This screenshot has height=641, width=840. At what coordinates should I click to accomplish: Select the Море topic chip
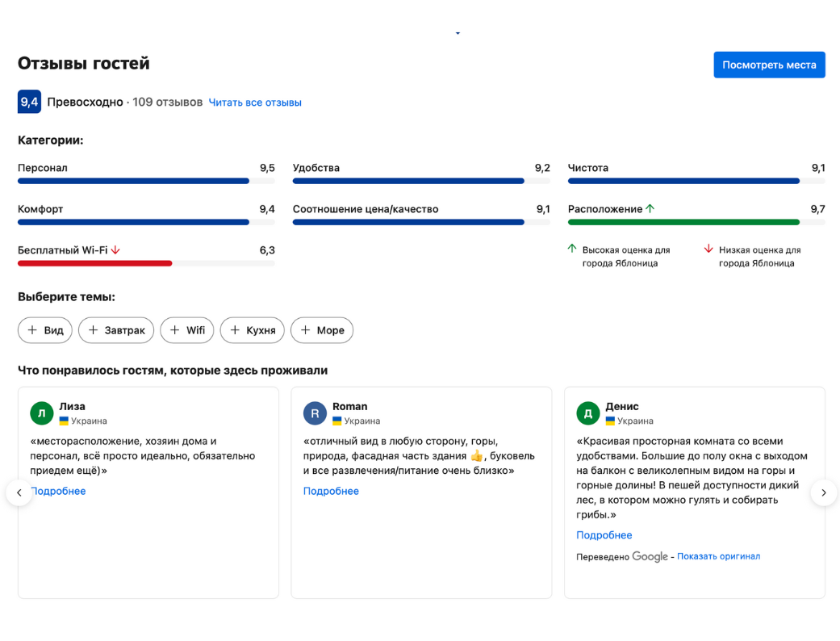point(322,330)
